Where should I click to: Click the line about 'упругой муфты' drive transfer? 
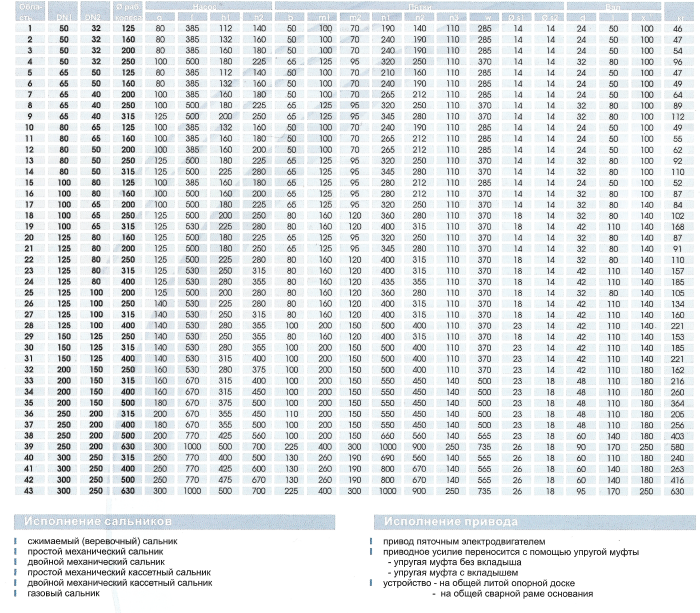(511, 552)
